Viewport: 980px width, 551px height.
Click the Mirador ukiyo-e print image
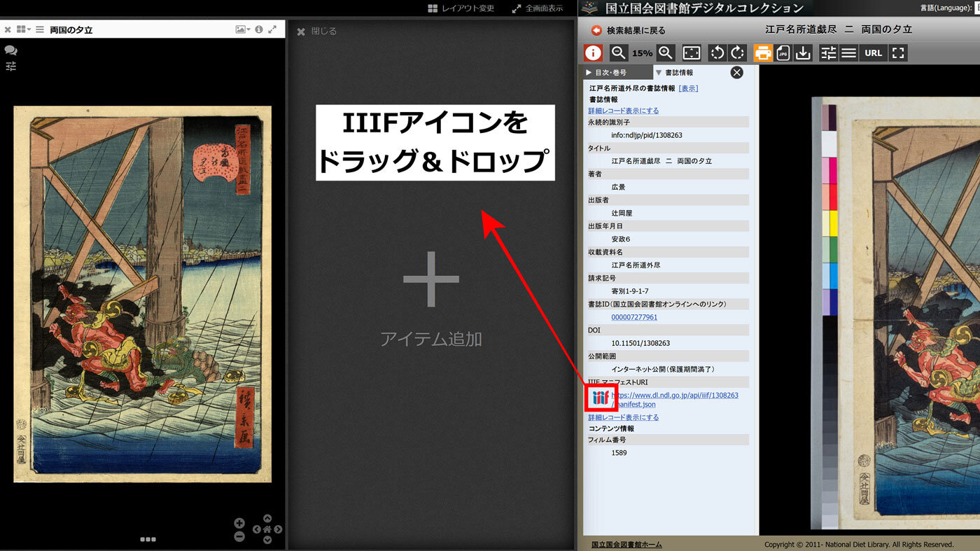point(142,294)
